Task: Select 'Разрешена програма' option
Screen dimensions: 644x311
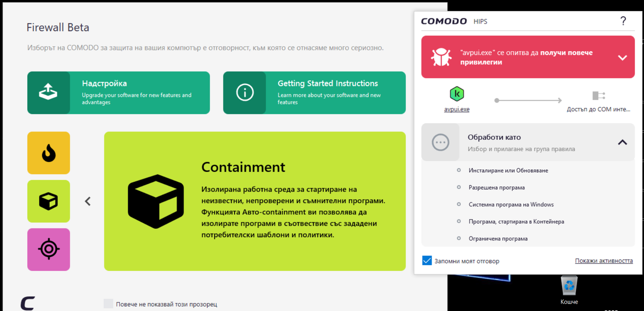Action: pos(497,187)
